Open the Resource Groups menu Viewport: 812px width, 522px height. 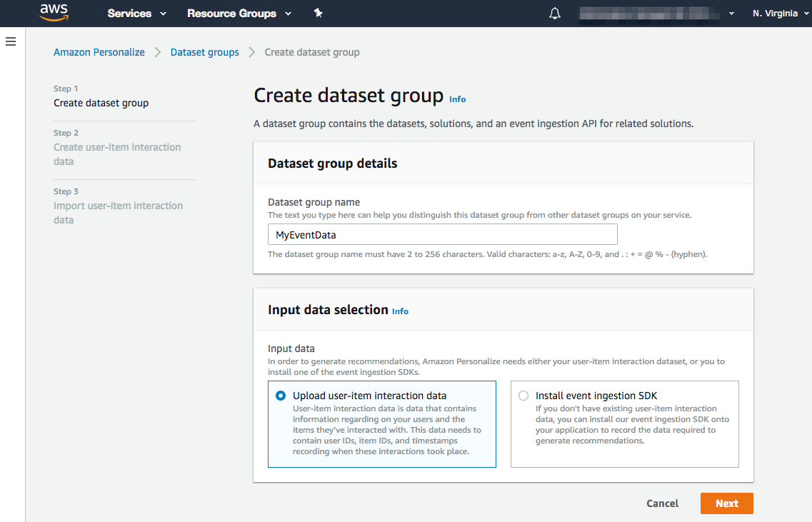pos(231,13)
